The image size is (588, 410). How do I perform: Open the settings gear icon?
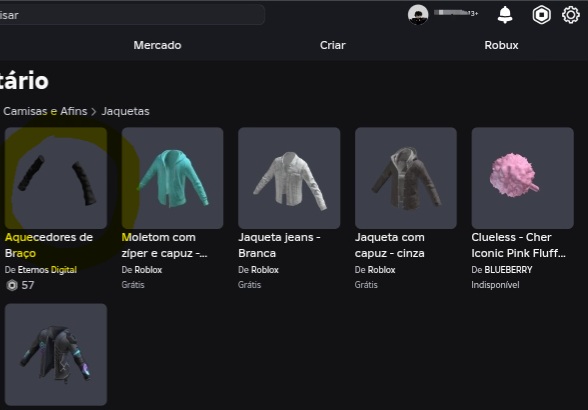click(571, 15)
